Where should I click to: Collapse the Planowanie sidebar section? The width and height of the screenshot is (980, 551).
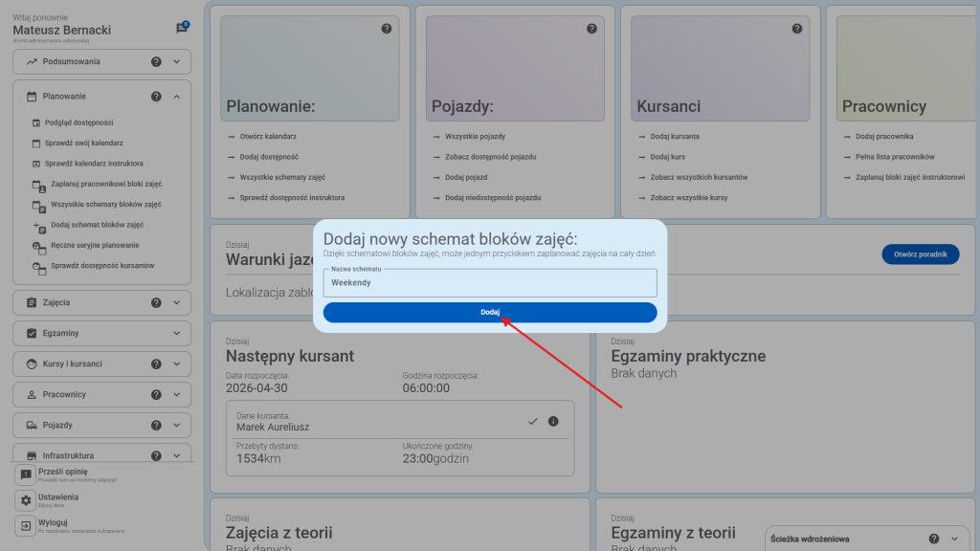coord(177,97)
